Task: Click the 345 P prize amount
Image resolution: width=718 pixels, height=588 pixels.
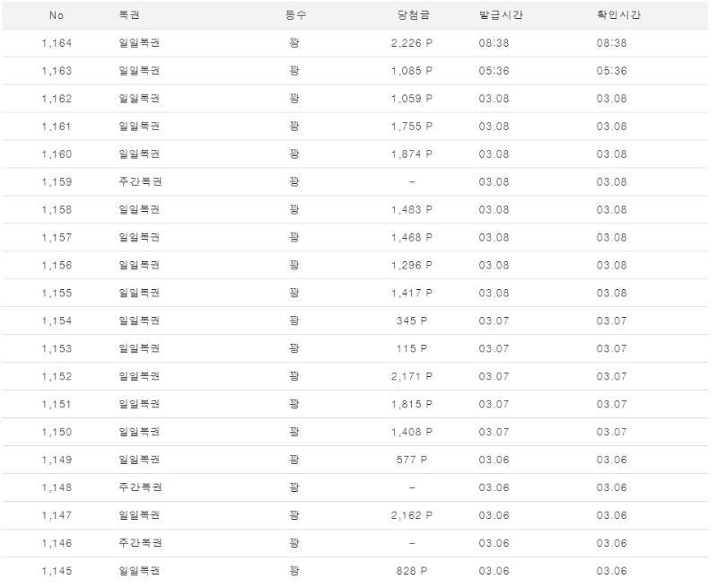Action: [x=412, y=321]
